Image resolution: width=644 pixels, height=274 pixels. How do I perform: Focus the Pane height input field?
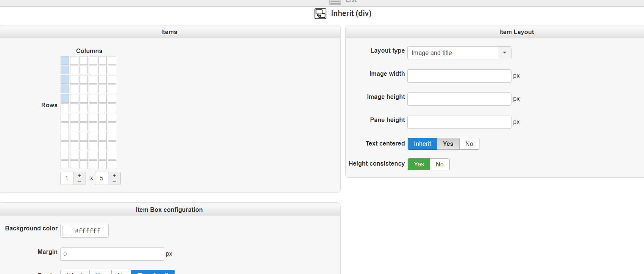459,122
